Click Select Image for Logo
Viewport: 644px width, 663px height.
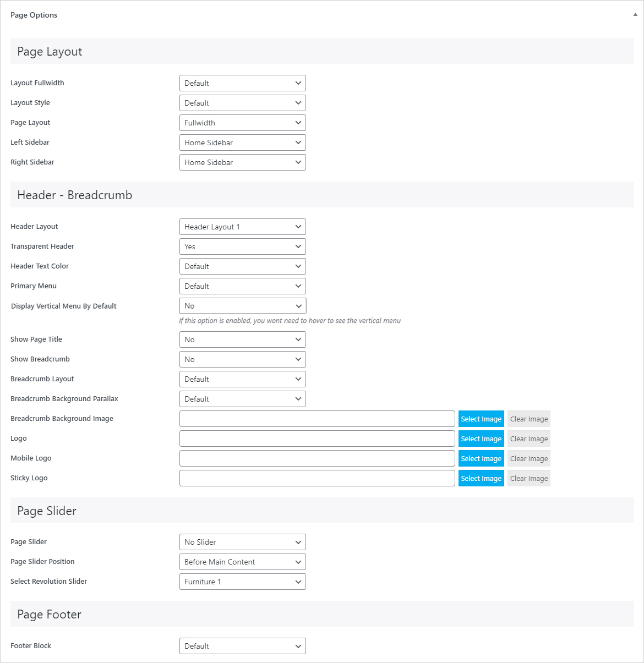[481, 439]
